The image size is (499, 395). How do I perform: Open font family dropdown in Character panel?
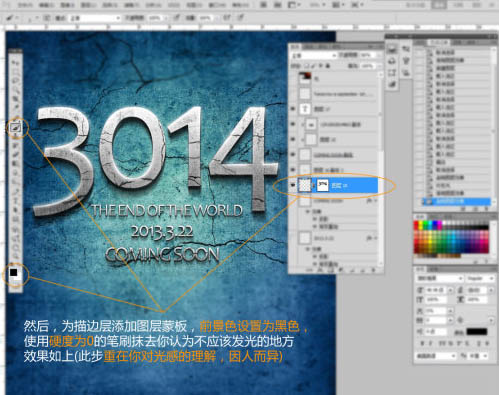440,278
